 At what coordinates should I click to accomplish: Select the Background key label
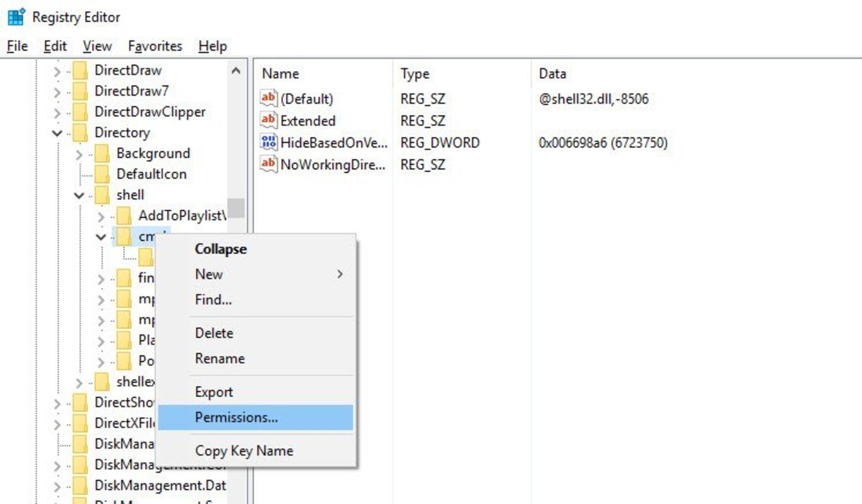(x=153, y=153)
